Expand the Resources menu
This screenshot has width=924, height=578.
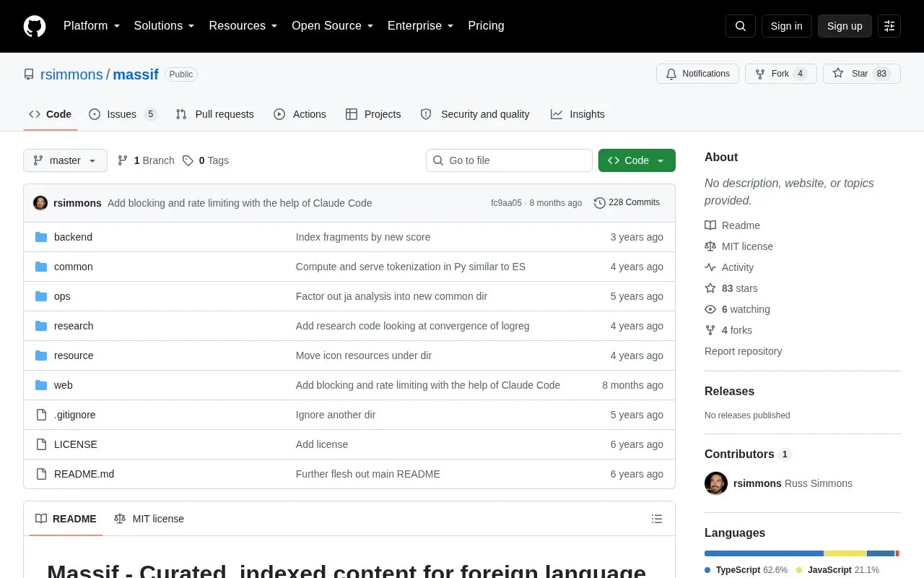(243, 26)
